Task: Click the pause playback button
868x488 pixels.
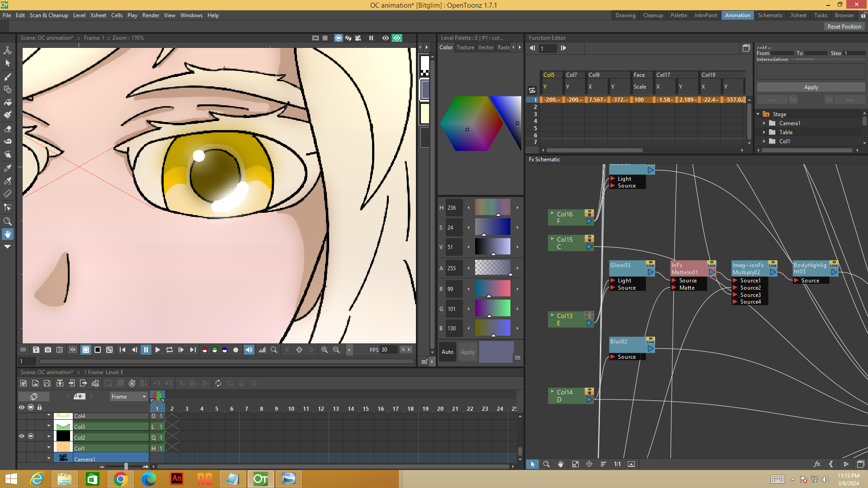Action: pyautogui.click(x=146, y=350)
